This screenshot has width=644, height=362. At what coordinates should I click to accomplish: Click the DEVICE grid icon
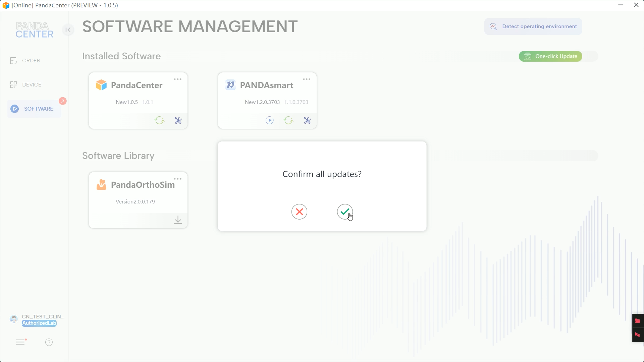(13, 85)
